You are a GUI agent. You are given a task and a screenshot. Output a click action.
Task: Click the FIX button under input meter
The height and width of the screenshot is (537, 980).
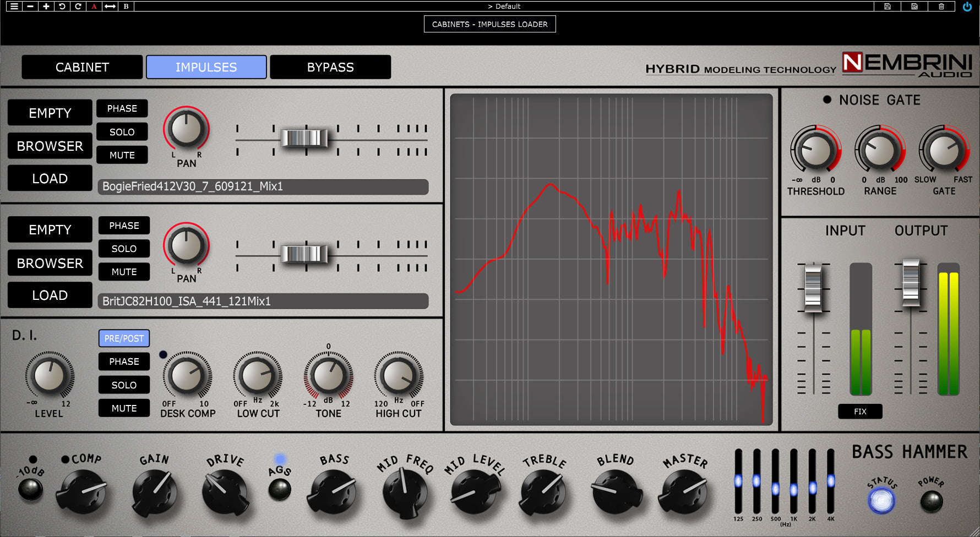coord(860,412)
